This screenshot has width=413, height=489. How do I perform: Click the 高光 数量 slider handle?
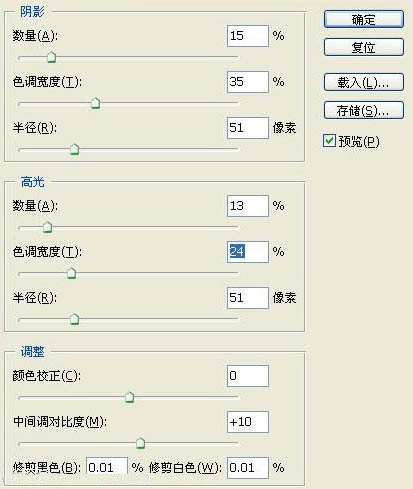48,227
